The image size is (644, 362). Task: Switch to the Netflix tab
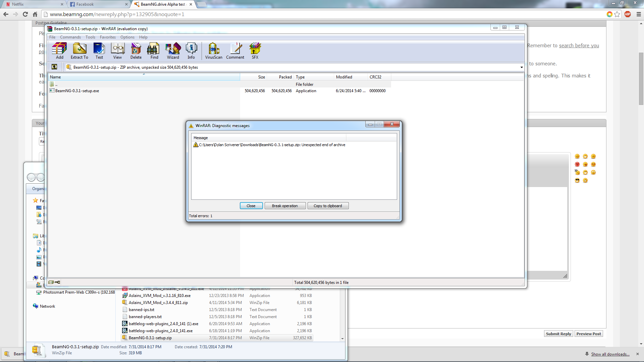(34, 4)
